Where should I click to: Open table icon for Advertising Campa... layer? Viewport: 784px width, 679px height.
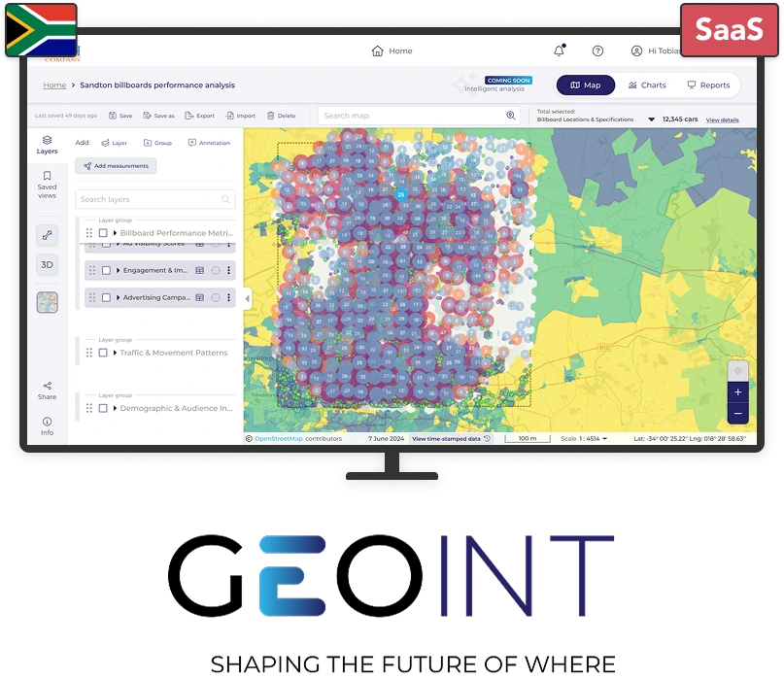[199, 297]
